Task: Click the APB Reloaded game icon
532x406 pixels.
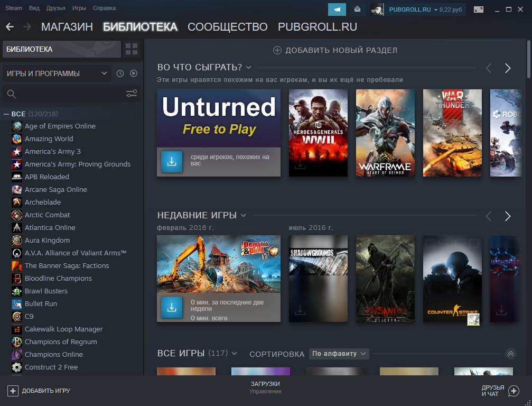Action: [x=16, y=177]
